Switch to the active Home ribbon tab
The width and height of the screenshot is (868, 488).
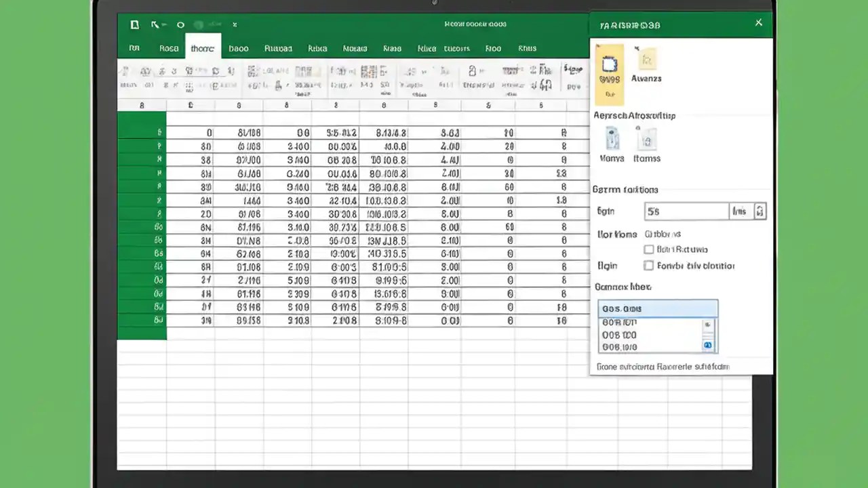pos(202,48)
